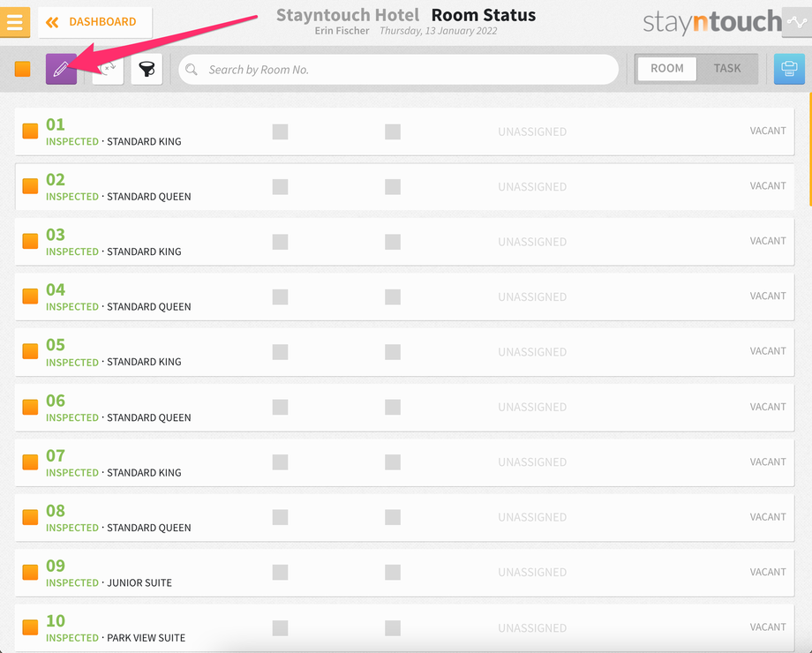812x653 pixels.
Task: Click UNASSIGNED in room 01 row
Action: pos(532,131)
